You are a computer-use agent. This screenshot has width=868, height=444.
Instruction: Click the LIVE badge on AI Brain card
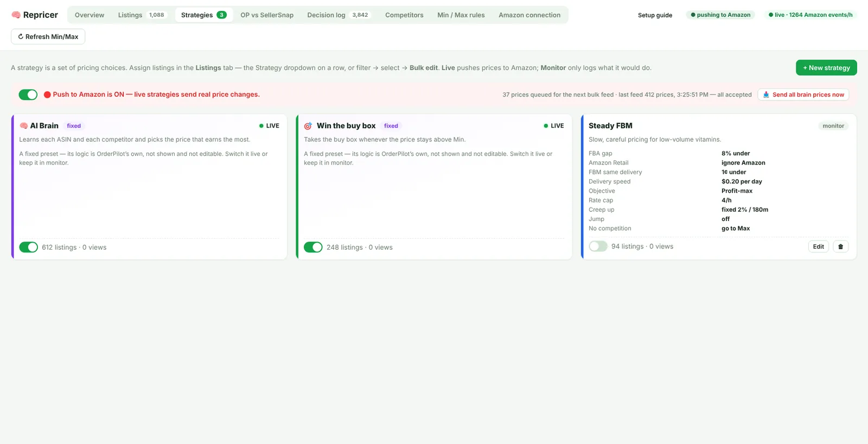pos(269,126)
